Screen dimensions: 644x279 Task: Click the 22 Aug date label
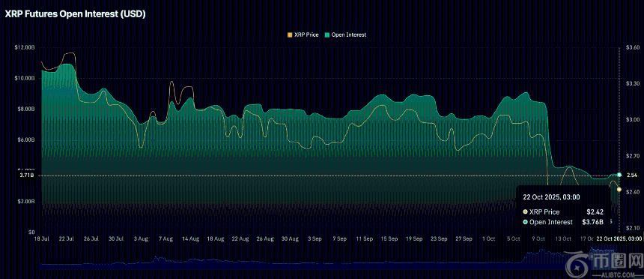point(240,238)
